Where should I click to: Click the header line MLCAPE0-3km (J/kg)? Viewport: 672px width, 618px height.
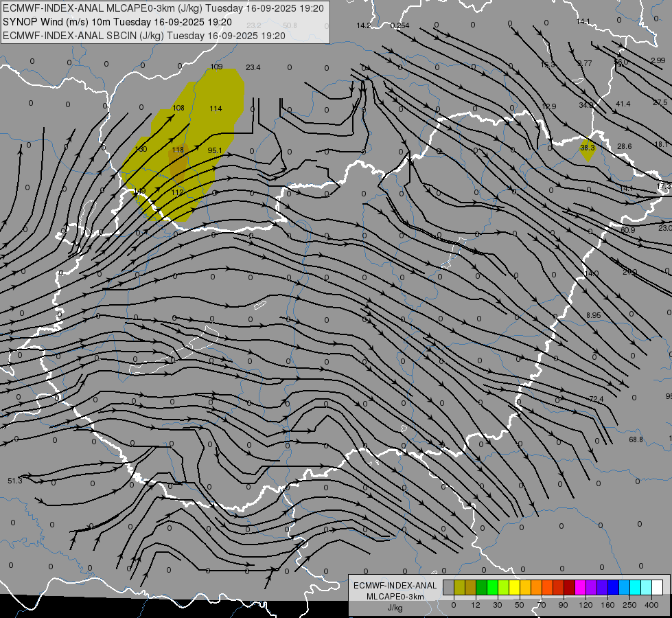[163, 8]
